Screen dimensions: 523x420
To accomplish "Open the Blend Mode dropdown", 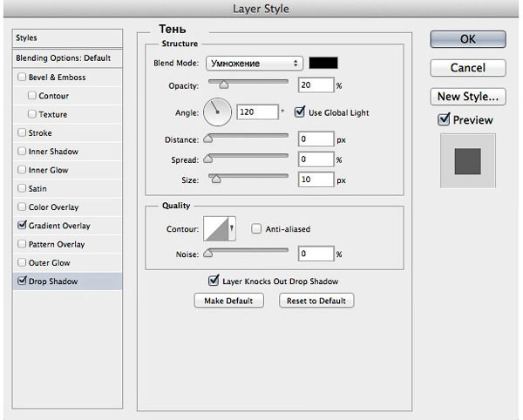I will click(255, 64).
